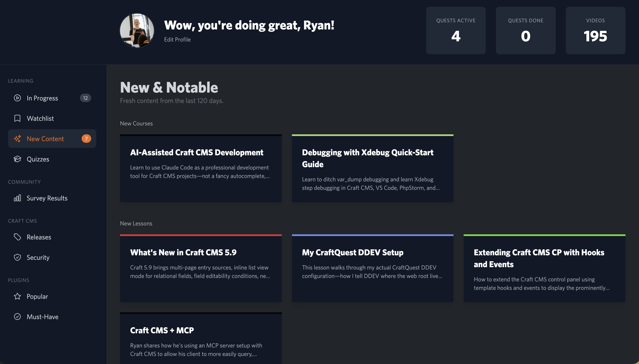Click the Must-Have checkmark badge icon
639x364 pixels.
(17, 317)
